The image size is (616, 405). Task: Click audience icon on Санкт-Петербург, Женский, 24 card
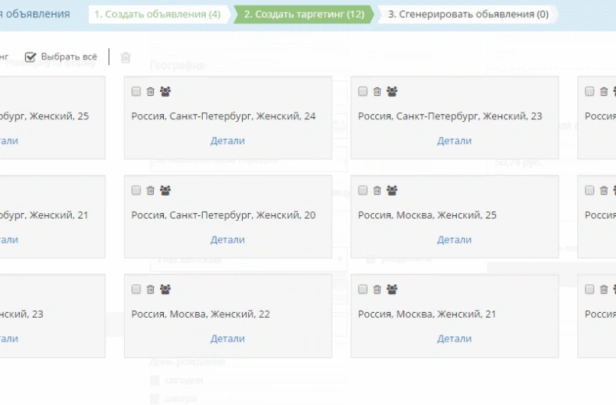pyautogui.click(x=165, y=92)
